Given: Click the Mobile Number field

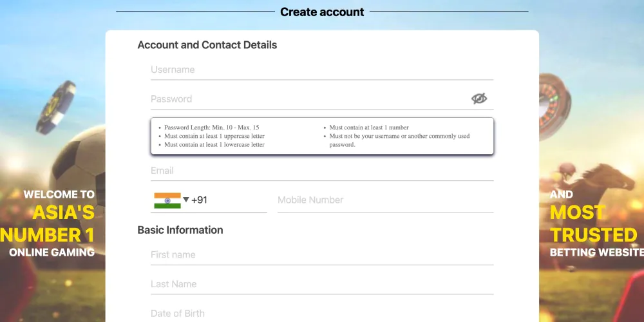Looking at the screenshot, I should click(x=385, y=200).
